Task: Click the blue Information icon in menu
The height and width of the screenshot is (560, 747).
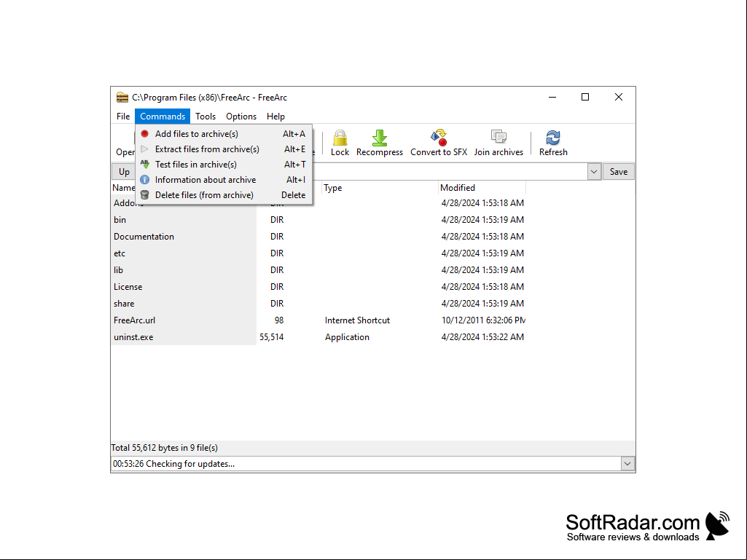Action: pos(145,180)
